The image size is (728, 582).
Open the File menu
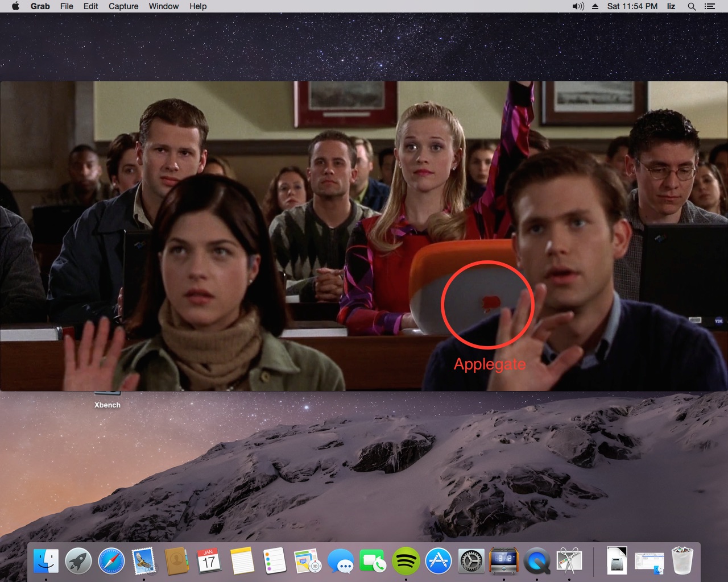click(x=67, y=6)
